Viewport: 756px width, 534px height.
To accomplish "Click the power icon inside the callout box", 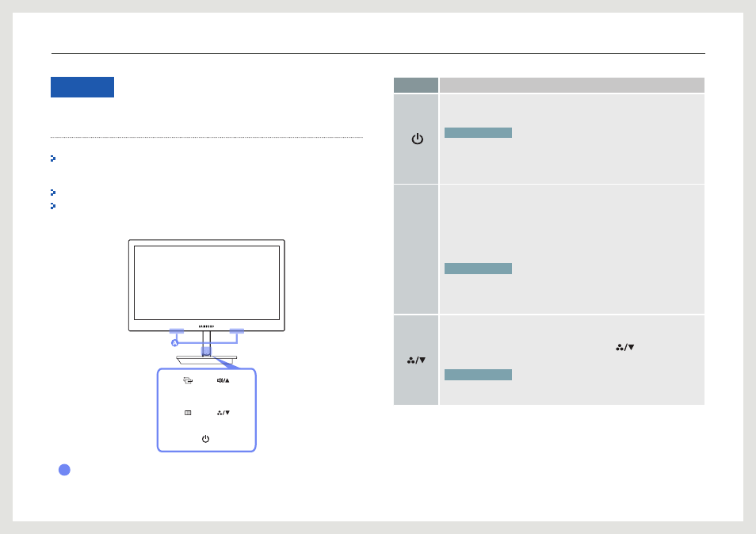I will [205, 439].
